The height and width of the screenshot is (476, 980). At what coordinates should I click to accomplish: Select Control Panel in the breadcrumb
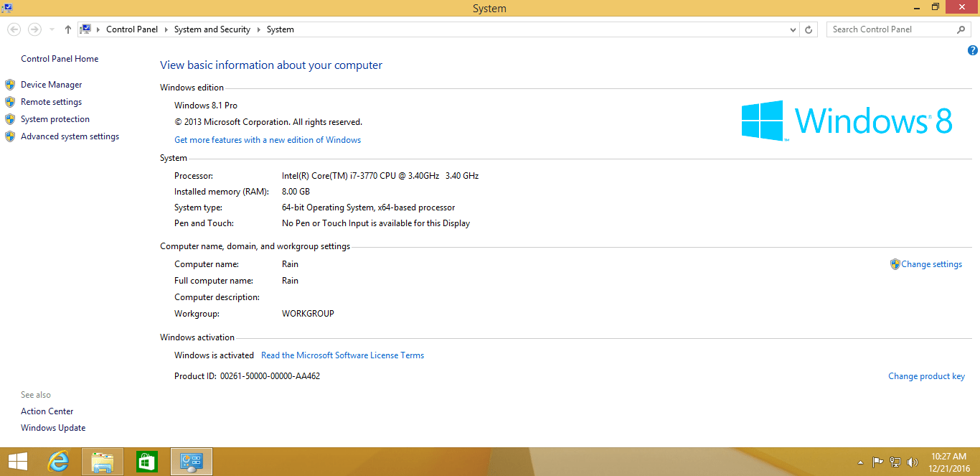point(132,29)
